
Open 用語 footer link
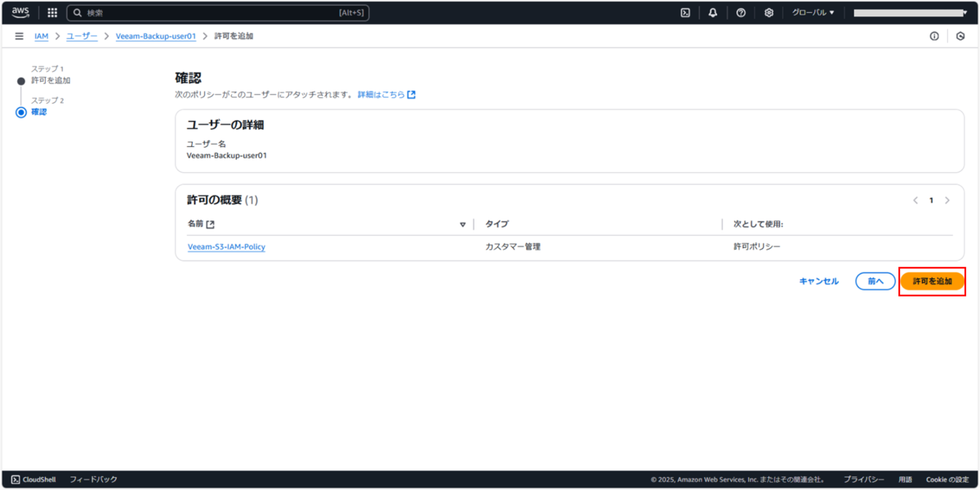905,479
